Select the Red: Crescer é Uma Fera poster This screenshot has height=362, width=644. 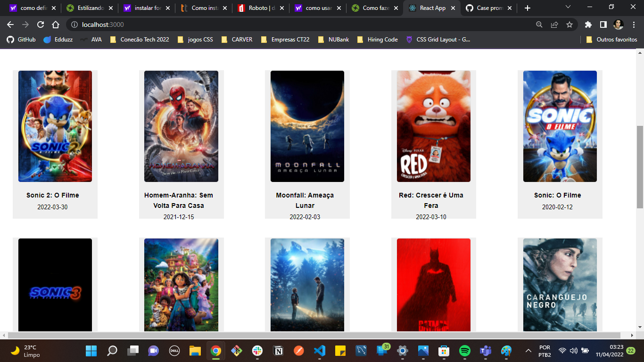(434, 126)
